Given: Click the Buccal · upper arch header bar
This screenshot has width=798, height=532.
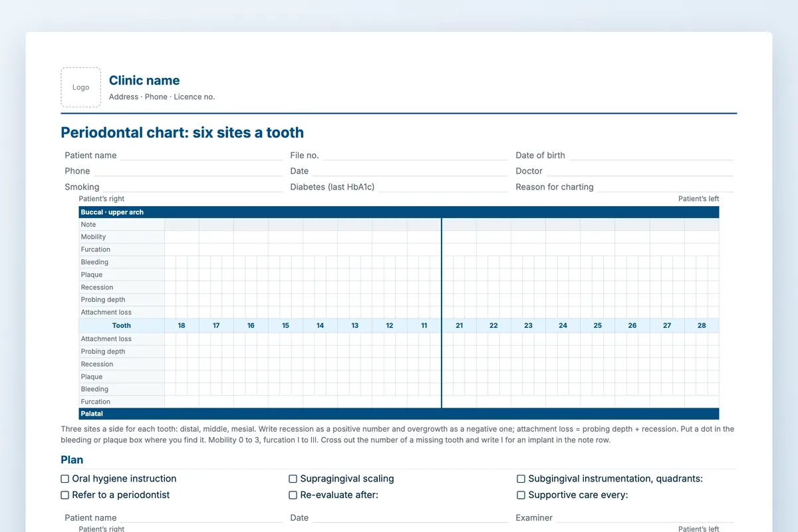Looking at the screenshot, I should coord(399,212).
